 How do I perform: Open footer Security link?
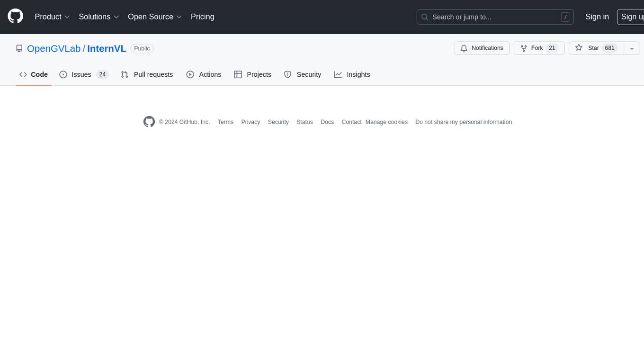(x=278, y=122)
